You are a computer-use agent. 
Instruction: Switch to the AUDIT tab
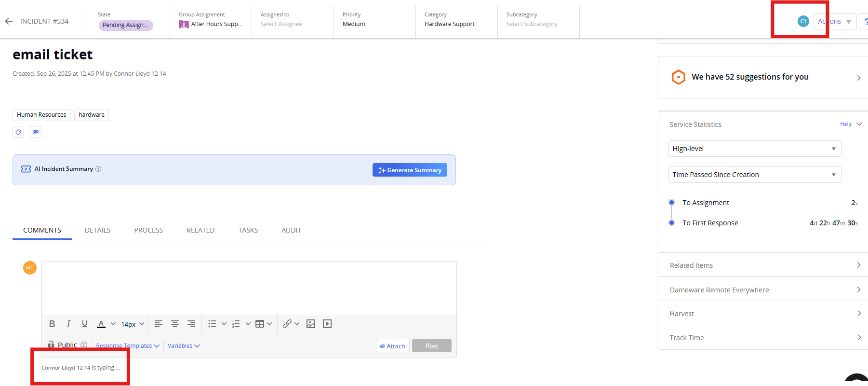point(292,230)
